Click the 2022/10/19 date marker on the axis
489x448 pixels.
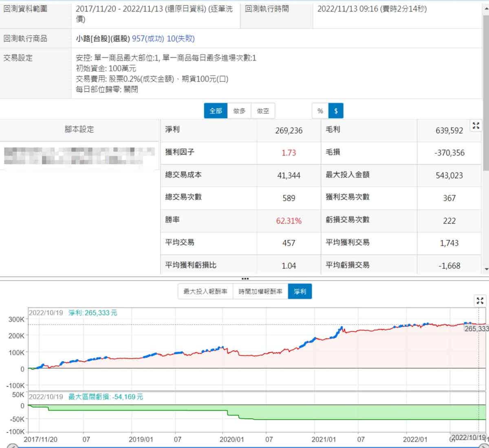468,437
